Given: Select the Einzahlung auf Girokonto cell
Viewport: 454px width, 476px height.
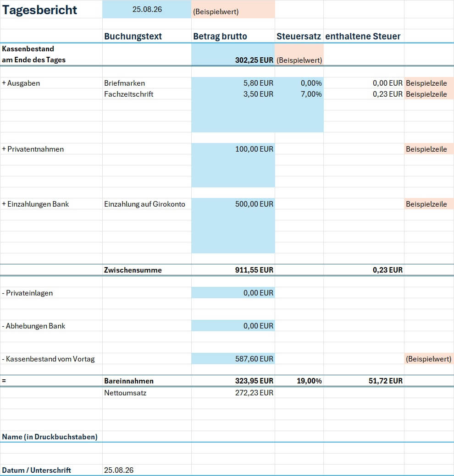Looking at the screenshot, I should [x=147, y=204].
